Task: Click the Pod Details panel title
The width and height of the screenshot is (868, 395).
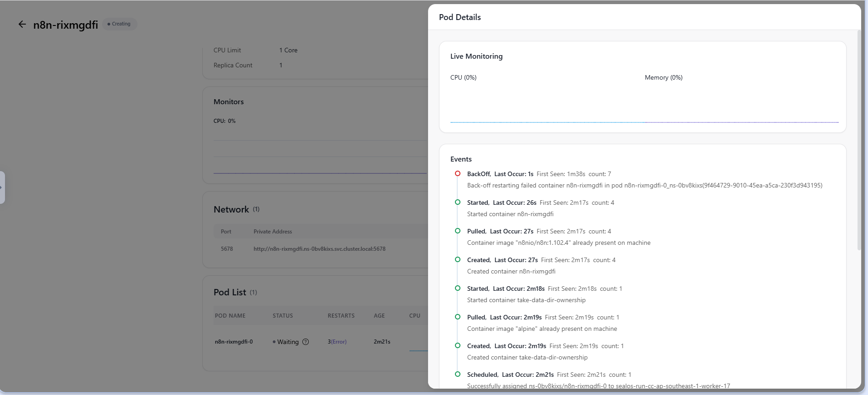Action: pyautogui.click(x=460, y=17)
